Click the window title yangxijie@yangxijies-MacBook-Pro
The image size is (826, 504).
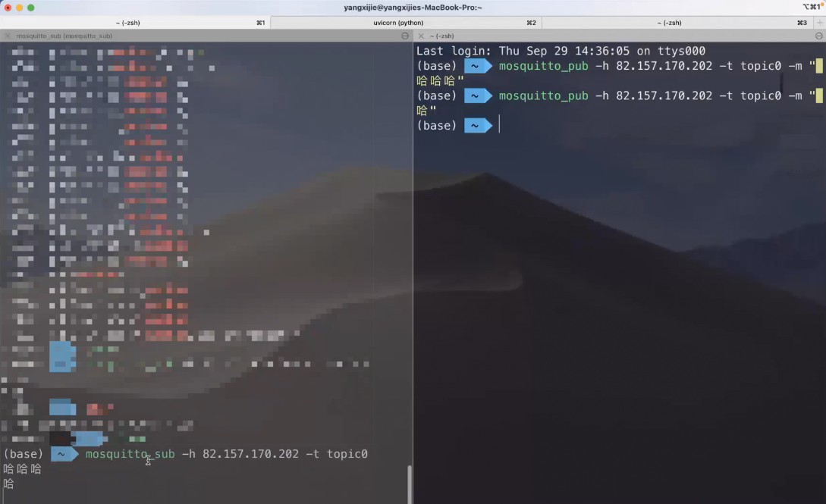coord(413,8)
